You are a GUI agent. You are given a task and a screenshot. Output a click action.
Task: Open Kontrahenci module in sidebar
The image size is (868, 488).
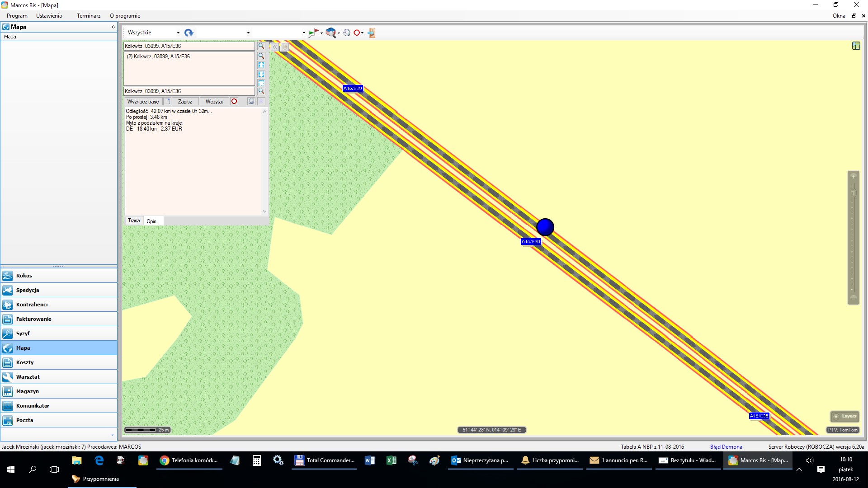(x=32, y=305)
